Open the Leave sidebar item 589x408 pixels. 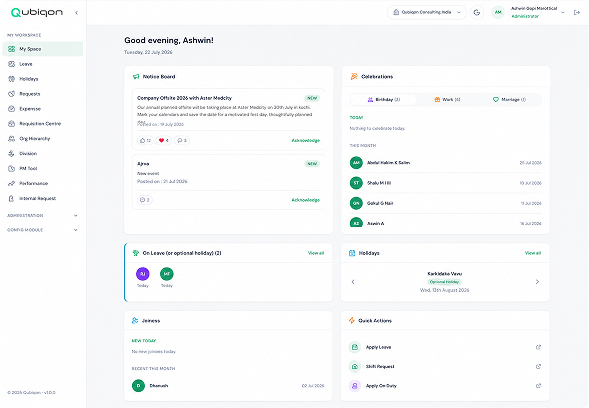tap(42, 64)
